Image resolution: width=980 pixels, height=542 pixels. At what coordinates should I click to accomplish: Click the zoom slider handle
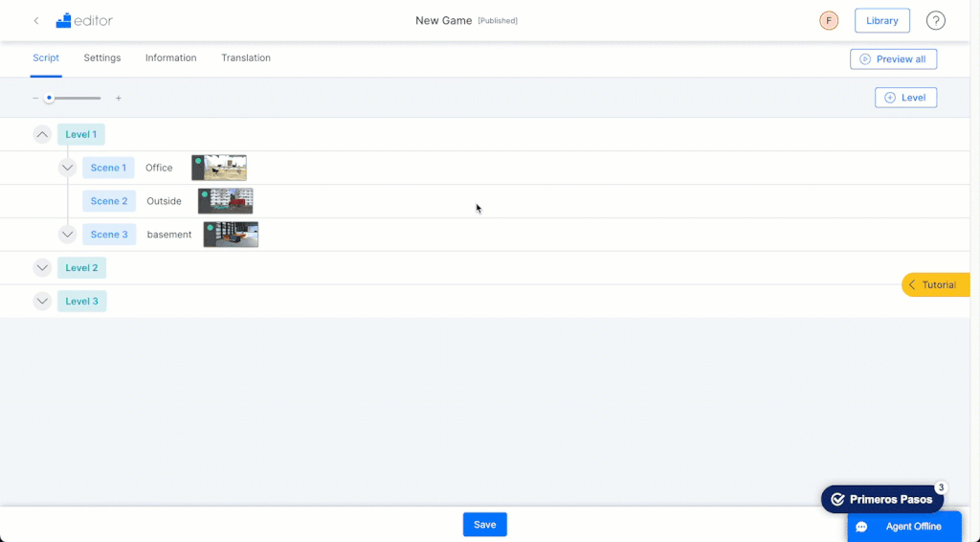coord(49,98)
